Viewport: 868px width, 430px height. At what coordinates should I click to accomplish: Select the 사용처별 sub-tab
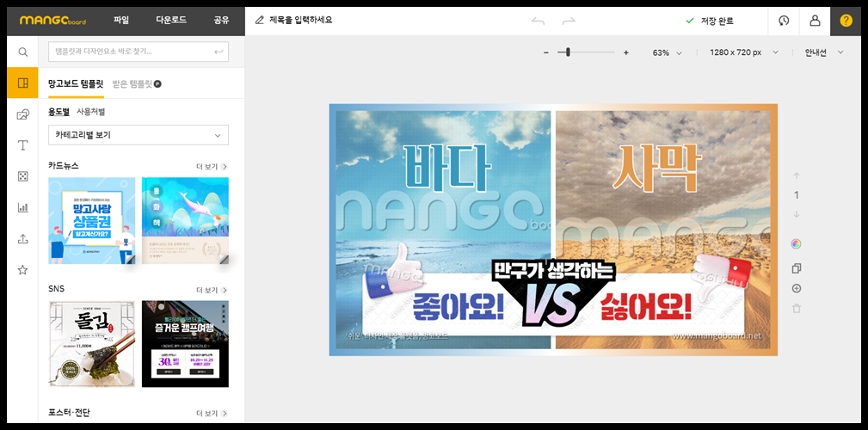pyautogui.click(x=91, y=112)
